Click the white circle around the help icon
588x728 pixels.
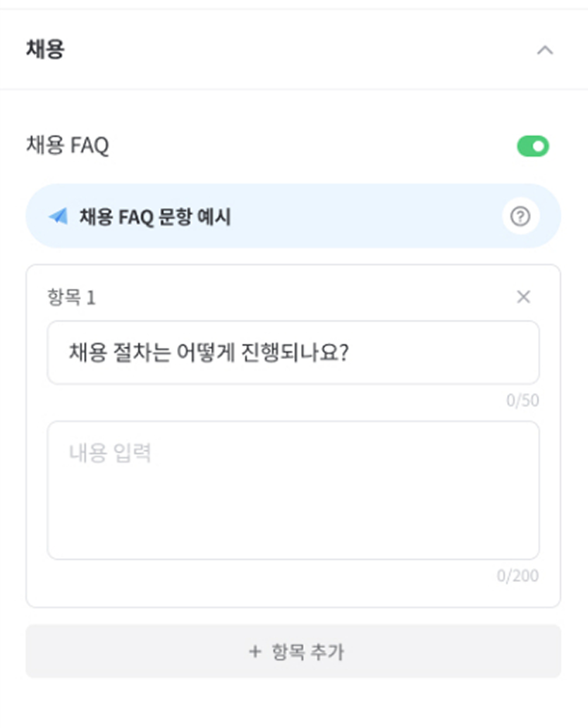click(x=520, y=217)
